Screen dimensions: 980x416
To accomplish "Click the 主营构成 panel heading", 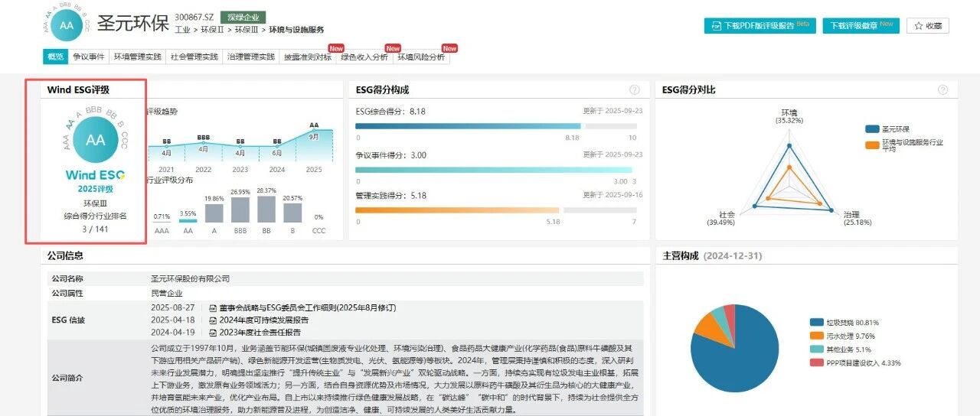I will tap(681, 256).
